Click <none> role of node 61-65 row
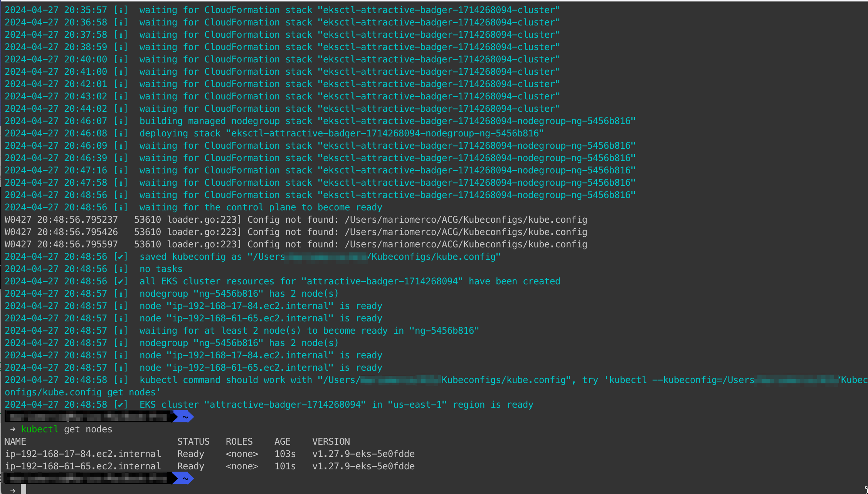Viewport: 868px width, 494px height. click(x=242, y=466)
